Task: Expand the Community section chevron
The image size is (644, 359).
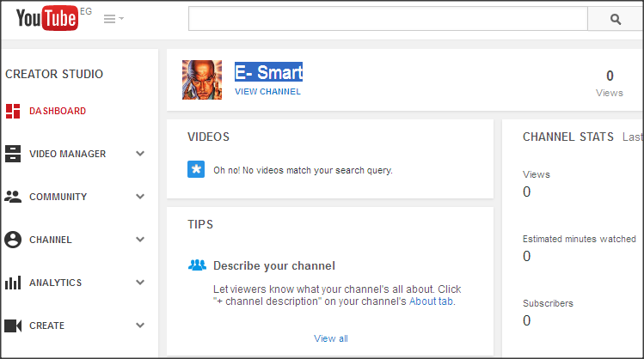Action: click(140, 197)
